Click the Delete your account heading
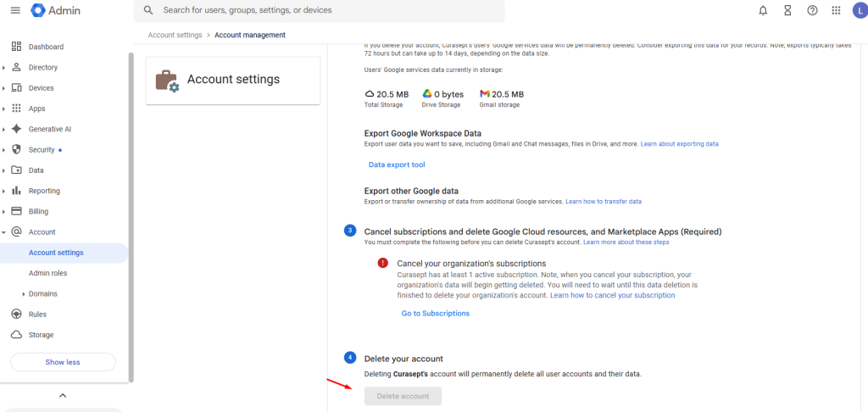Screen dimensions: 868x412 click(403, 359)
